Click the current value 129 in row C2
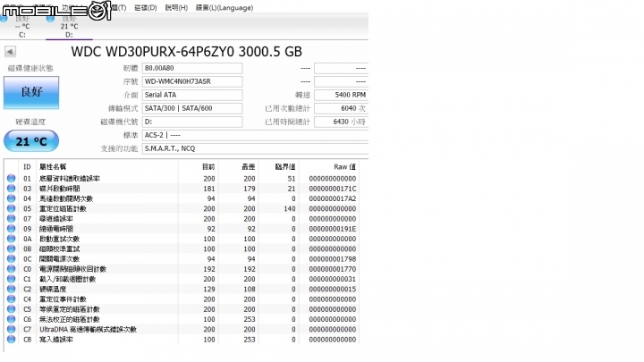644x362 pixels. (x=209, y=289)
